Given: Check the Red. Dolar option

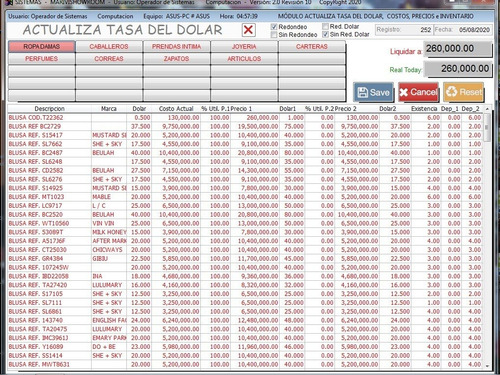Looking at the screenshot, I should click(325, 26).
